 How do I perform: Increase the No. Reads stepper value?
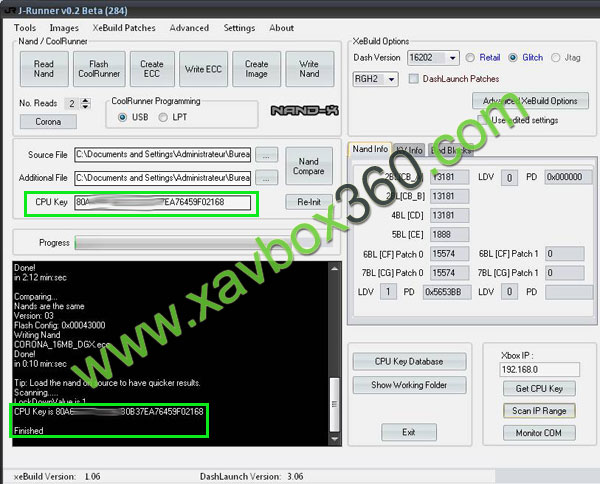coord(86,101)
